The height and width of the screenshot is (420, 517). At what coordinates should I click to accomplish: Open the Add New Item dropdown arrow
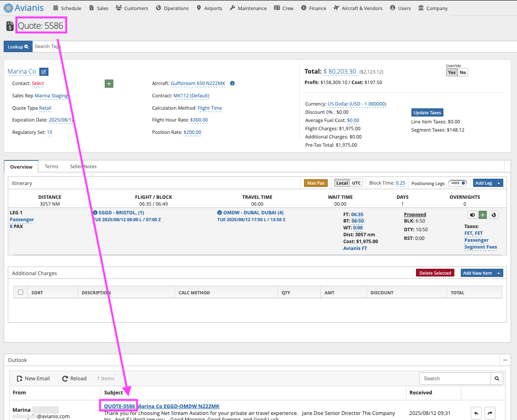[499, 273]
